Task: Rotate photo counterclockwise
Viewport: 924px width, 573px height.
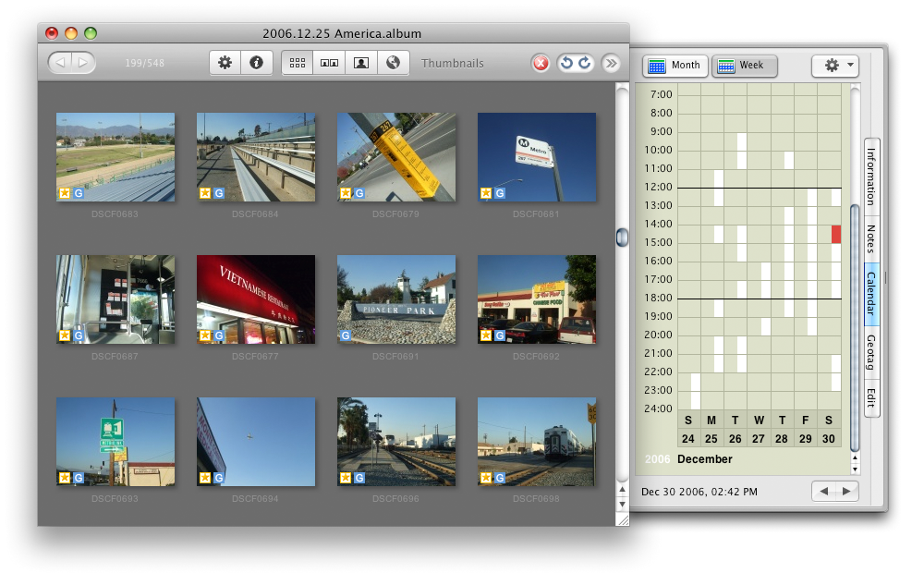Action: (x=566, y=63)
